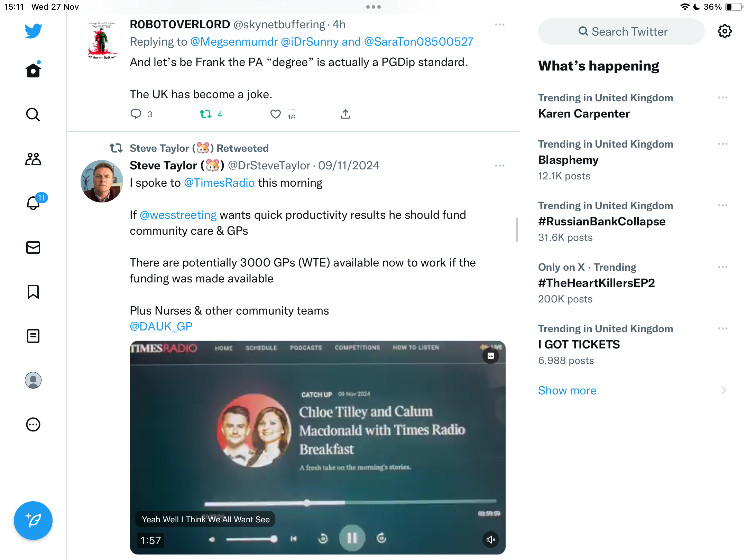Viewport: 747px width, 560px height.
Task: Open the Lists icon in sidebar
Action: 33,336
